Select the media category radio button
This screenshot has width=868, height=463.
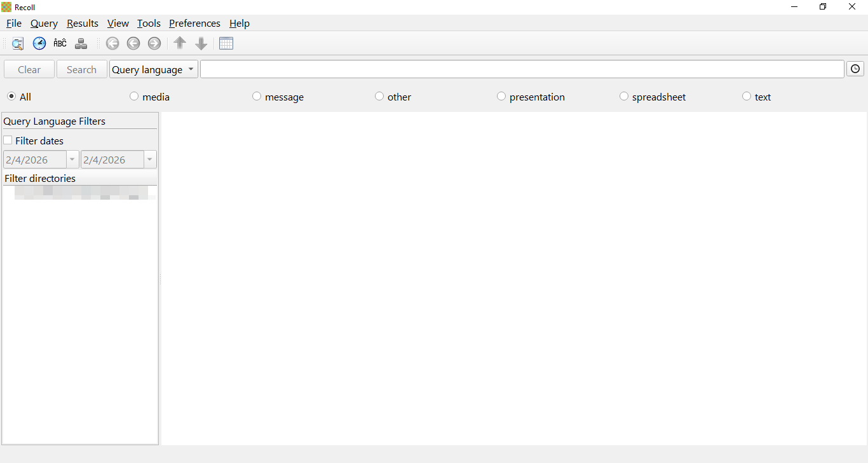pyautogui.click(x=134, y=97)
